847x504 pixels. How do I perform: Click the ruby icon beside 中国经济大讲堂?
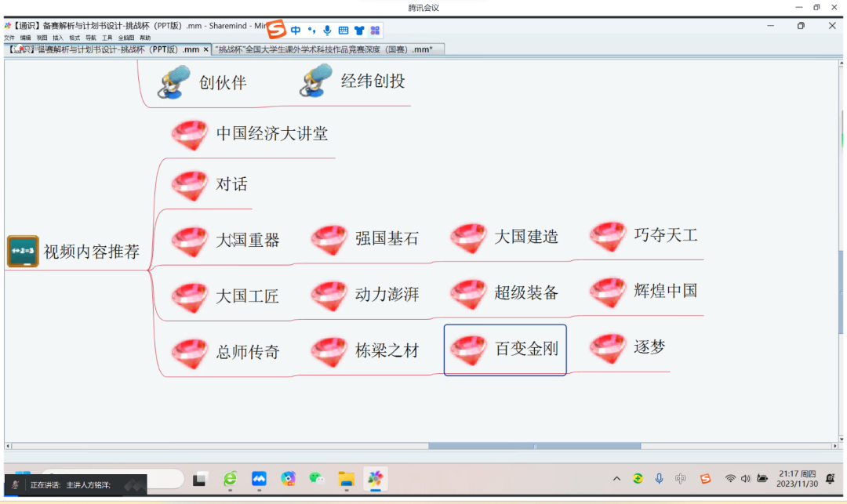click(190, 135)
